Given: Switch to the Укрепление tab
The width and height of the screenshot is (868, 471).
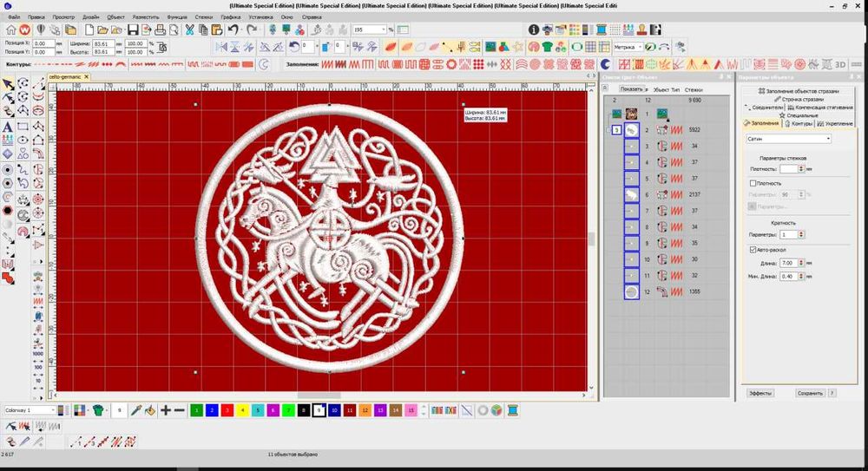Looking at the screenshot, I should [835, 123].
